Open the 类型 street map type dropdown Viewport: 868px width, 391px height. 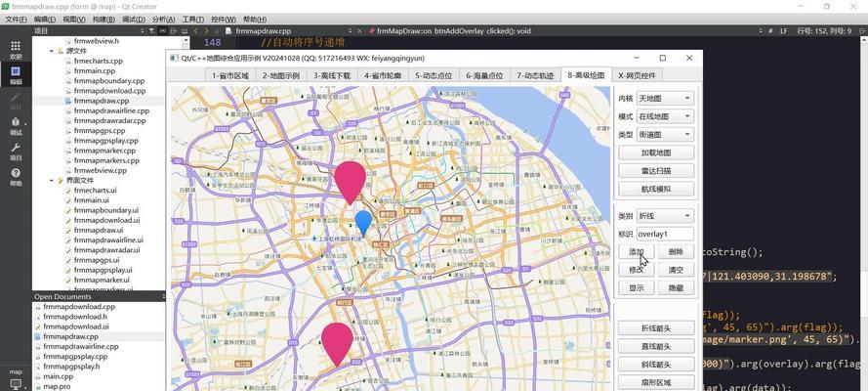tap(665, 134)
